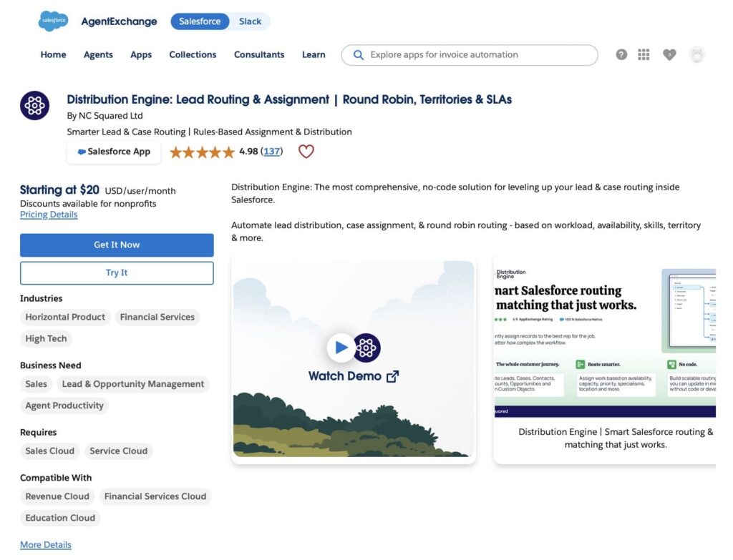733x560 pixels.
Task: Click the Starting at $20 price text
Action: tap(59, 190)
